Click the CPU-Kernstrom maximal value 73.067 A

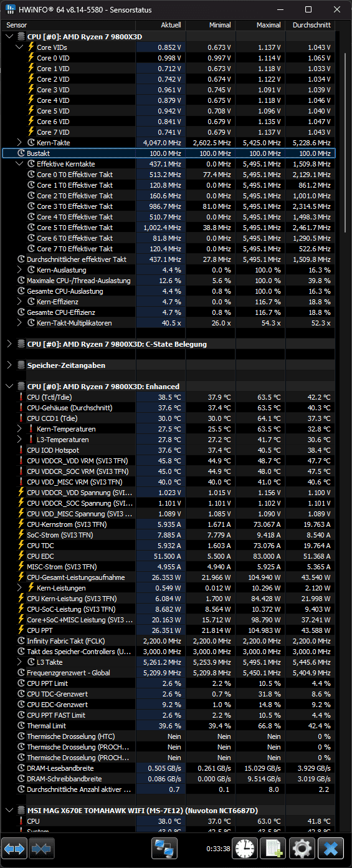click(266, 524)
